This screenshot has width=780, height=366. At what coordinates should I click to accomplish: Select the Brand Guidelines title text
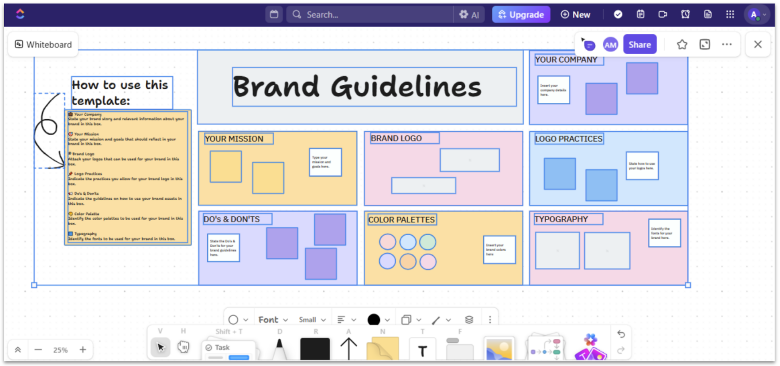[357, 87]
